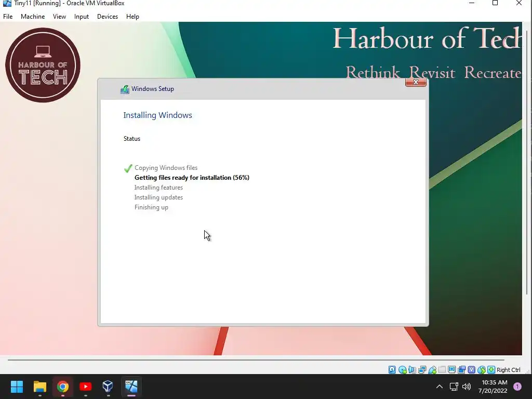Click the 'Installing features' step text
Viewport: 532px width, 399px height.
pyautogui.click(x=158, y=188)
